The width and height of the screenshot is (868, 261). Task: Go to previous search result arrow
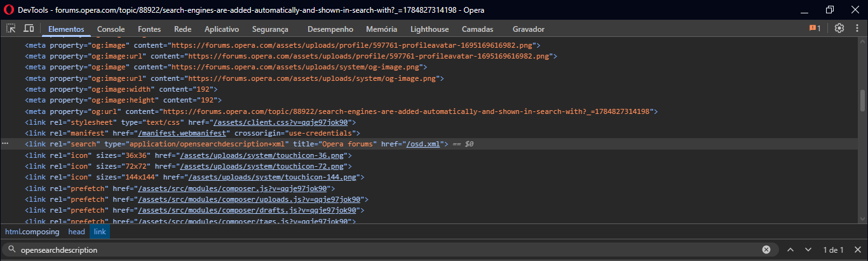790,250
